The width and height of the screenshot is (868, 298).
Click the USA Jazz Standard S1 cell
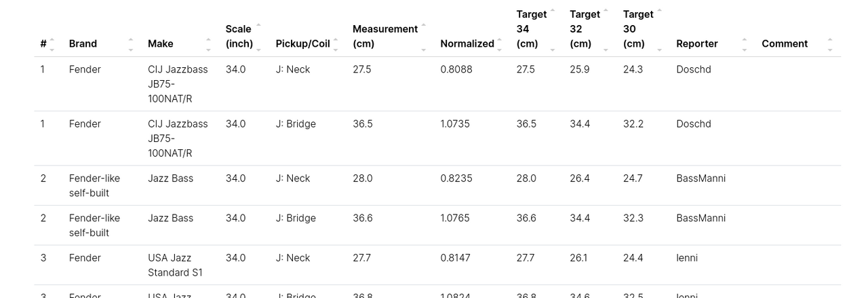(x=174, y=265)
